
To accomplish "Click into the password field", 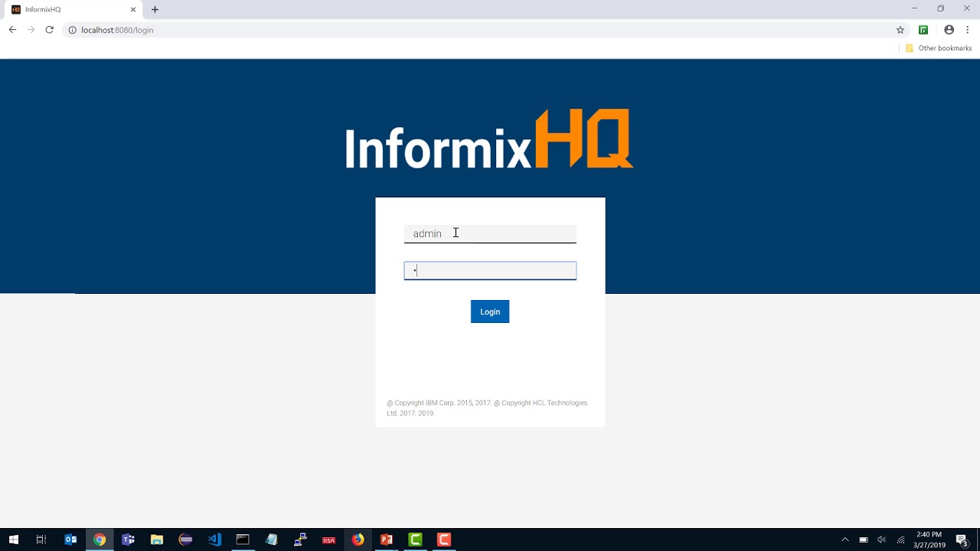I will click(490, 271).
